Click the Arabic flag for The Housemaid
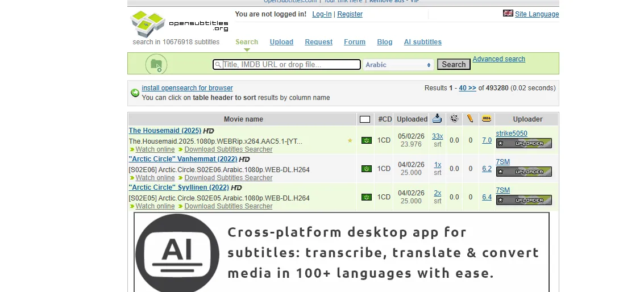The width and height of the screenshot is (644, 292). 367,140
